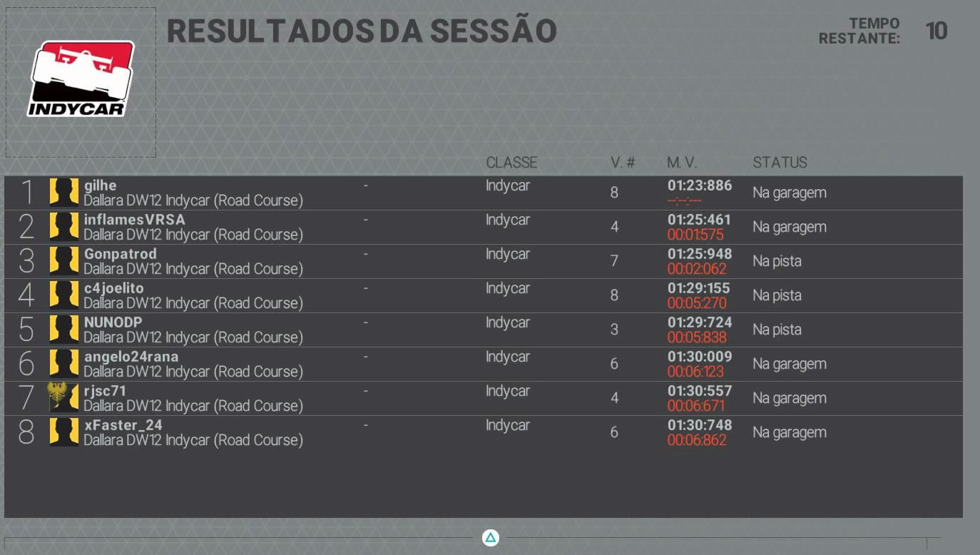Select the CLASSE column header
The width and height of the screenshot is (980, 555).
(x=511, y=163)
